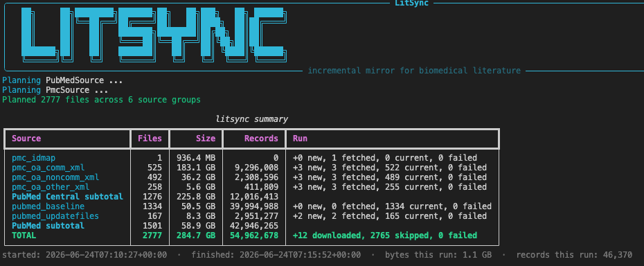644x266 pixels.
Task: Select the '+12 downloaded, 2765 skipped' summary
Action: pyautogui.click(x=385, y=236)
